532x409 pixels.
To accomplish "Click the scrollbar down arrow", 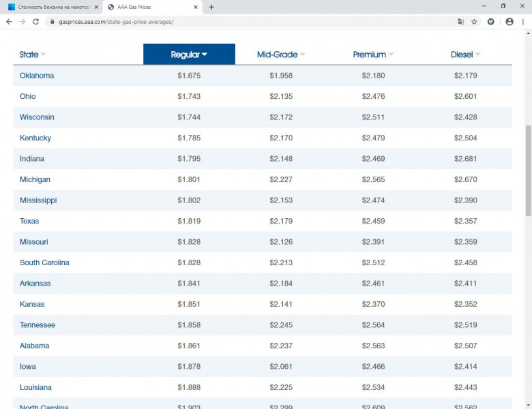I will point(529,406).
